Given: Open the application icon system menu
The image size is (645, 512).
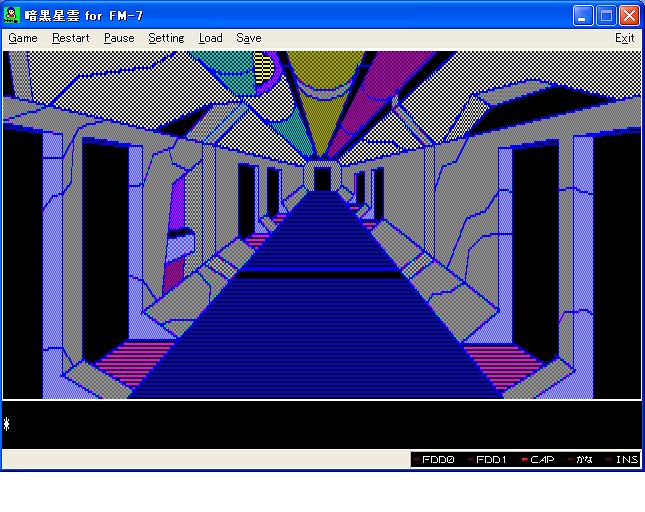Looking at the screenshot, I should tap(13, 15).
